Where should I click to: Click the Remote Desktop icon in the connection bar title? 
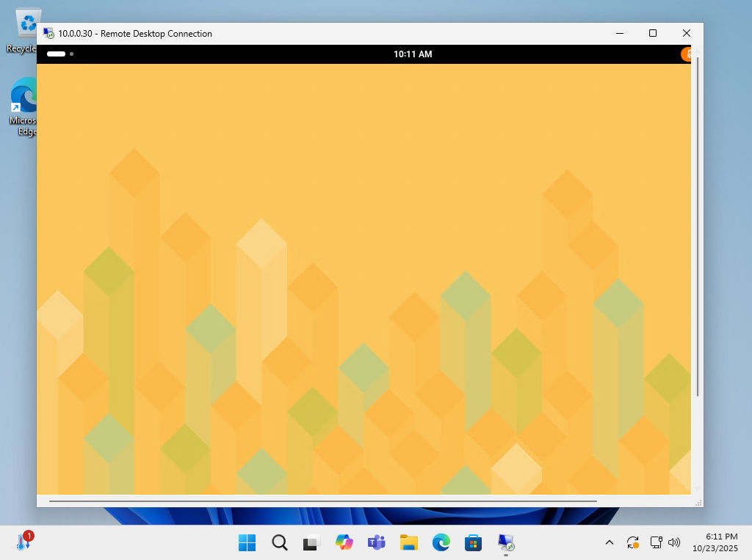pyautogui.click(x=48, y=33)
